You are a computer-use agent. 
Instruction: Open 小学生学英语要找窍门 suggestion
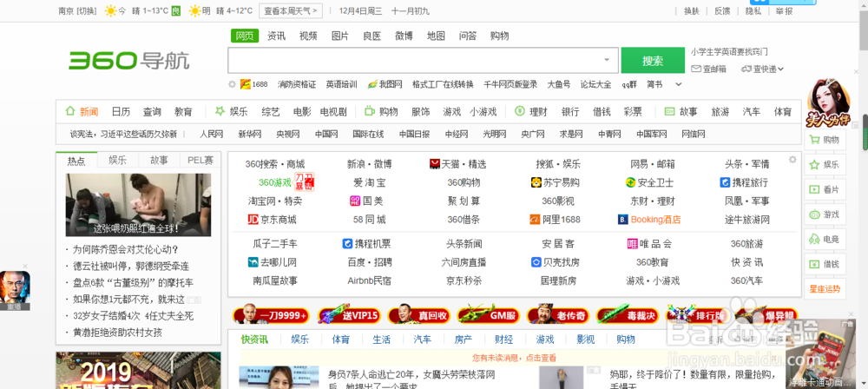point(729,51)
